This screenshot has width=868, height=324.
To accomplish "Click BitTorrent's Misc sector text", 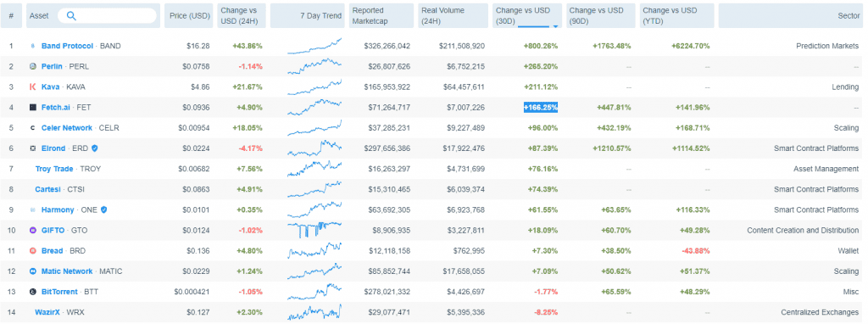I will click(851, 292).
